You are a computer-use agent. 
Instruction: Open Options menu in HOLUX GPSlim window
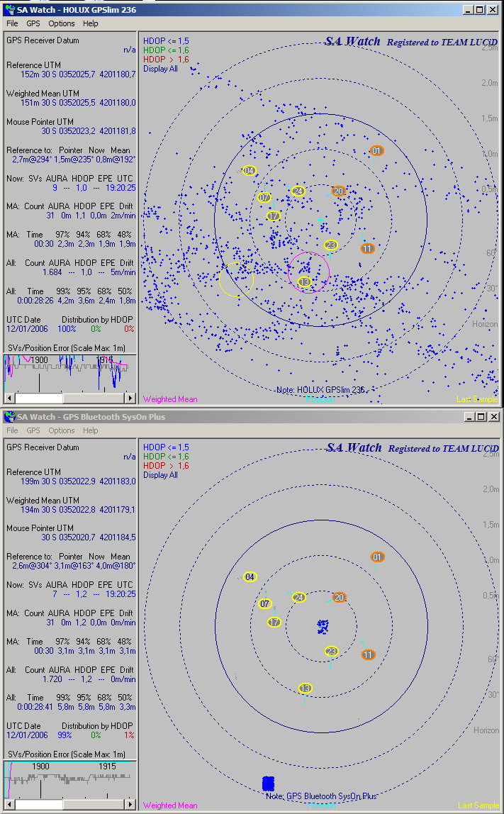coord(61,23)
